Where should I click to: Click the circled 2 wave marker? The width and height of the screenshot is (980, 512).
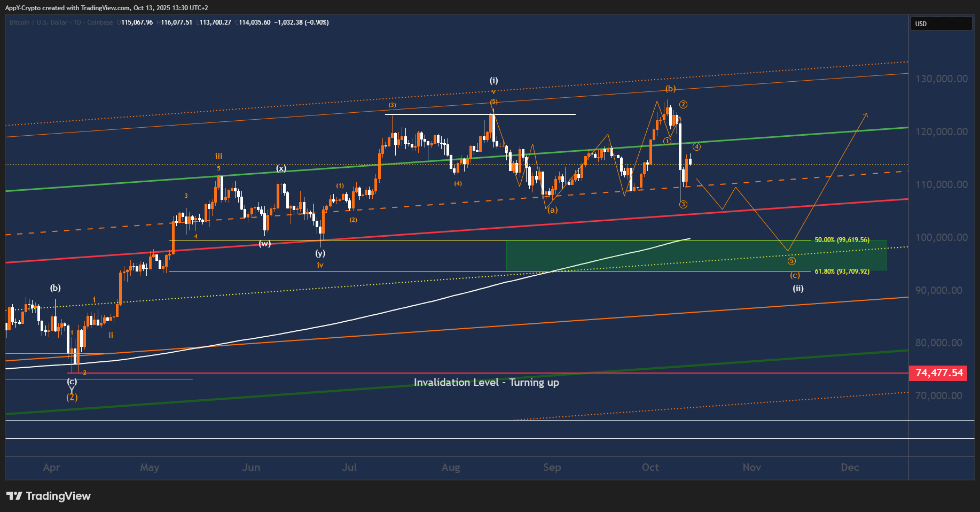683,105
